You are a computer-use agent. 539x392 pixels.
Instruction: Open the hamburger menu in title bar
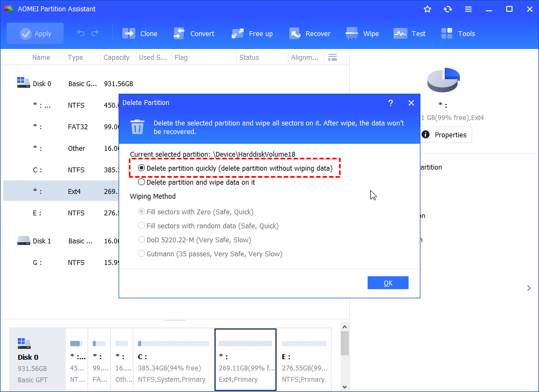pos(468,9)
